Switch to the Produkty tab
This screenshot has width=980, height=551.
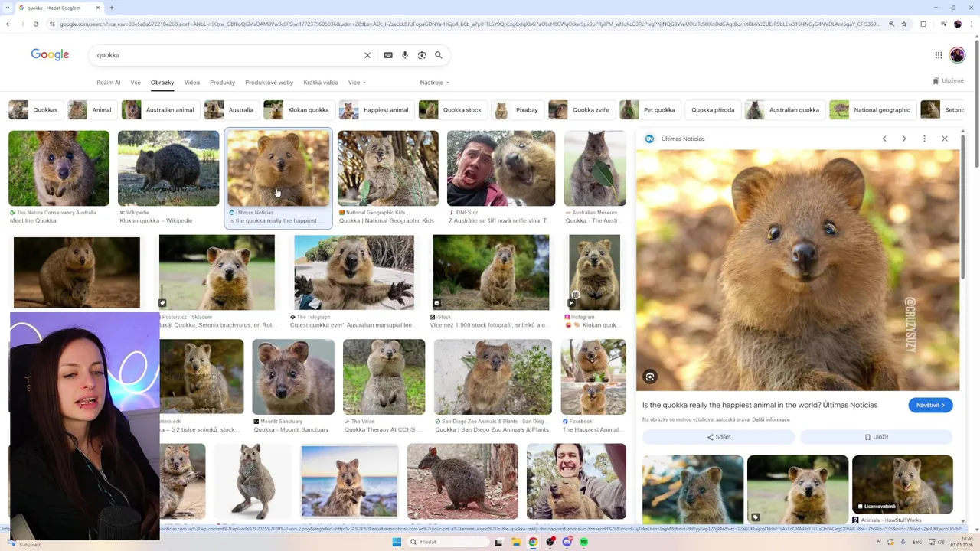pos(223,83)
